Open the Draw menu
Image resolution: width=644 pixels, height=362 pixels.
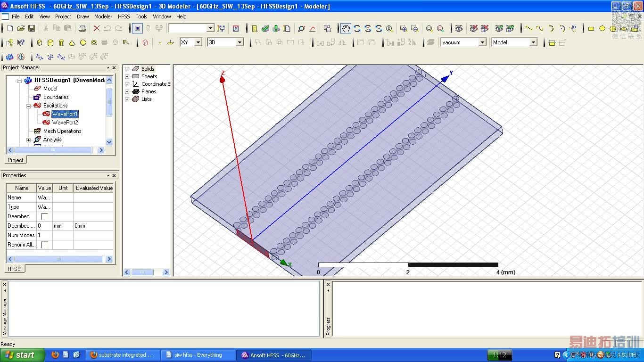(83, 16)
